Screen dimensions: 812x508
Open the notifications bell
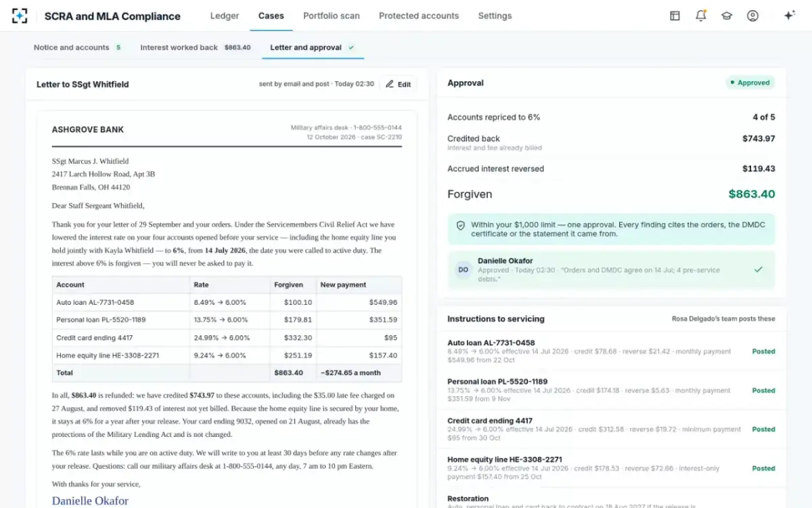[700, 16]
